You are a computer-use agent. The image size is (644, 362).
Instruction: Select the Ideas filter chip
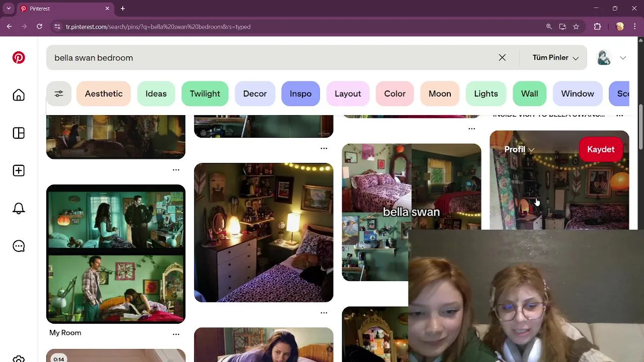point(156,94)
